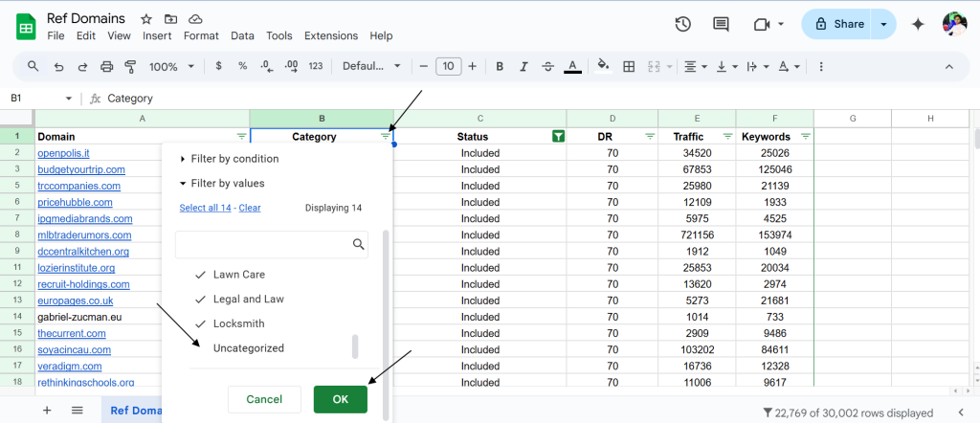Undo the last action
The height and width of the screenshot is (423, 980).
[58, 66]
